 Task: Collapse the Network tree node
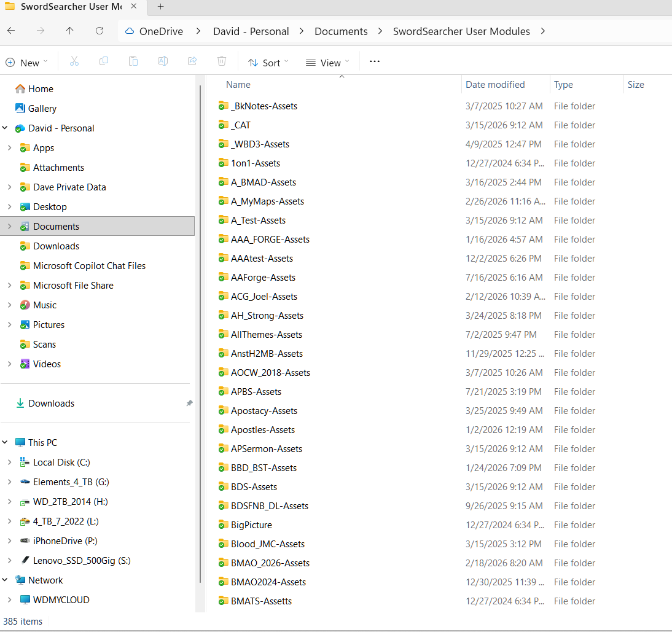point(5,580)
